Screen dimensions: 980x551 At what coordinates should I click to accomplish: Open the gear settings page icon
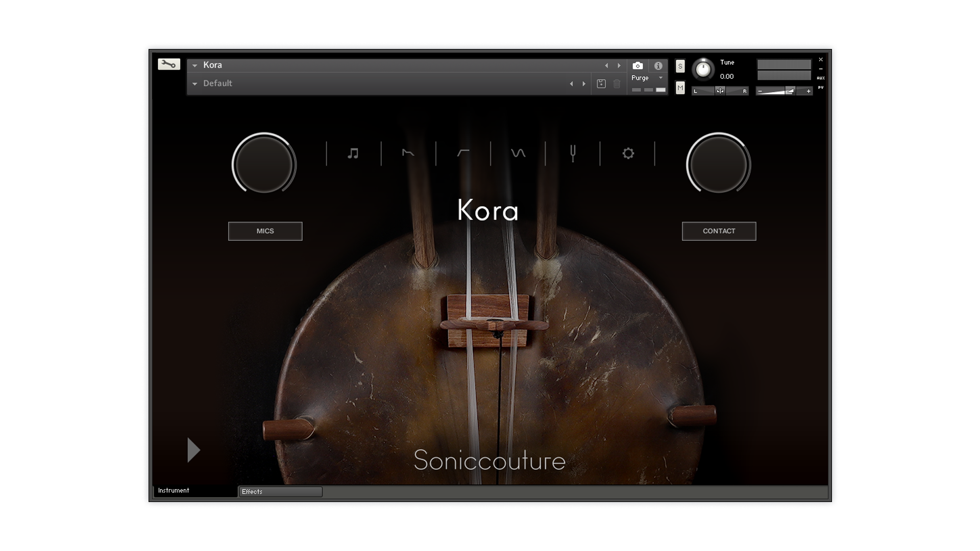[628, 154]
